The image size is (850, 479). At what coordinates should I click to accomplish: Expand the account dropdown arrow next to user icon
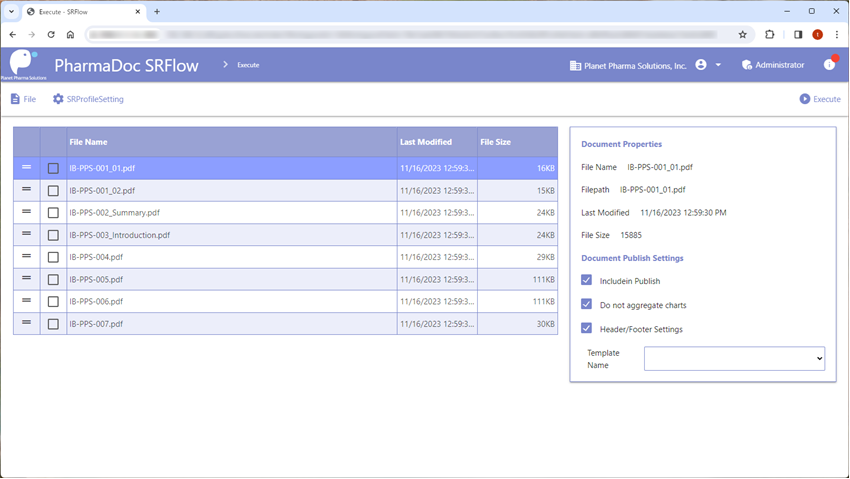point(718,65)
